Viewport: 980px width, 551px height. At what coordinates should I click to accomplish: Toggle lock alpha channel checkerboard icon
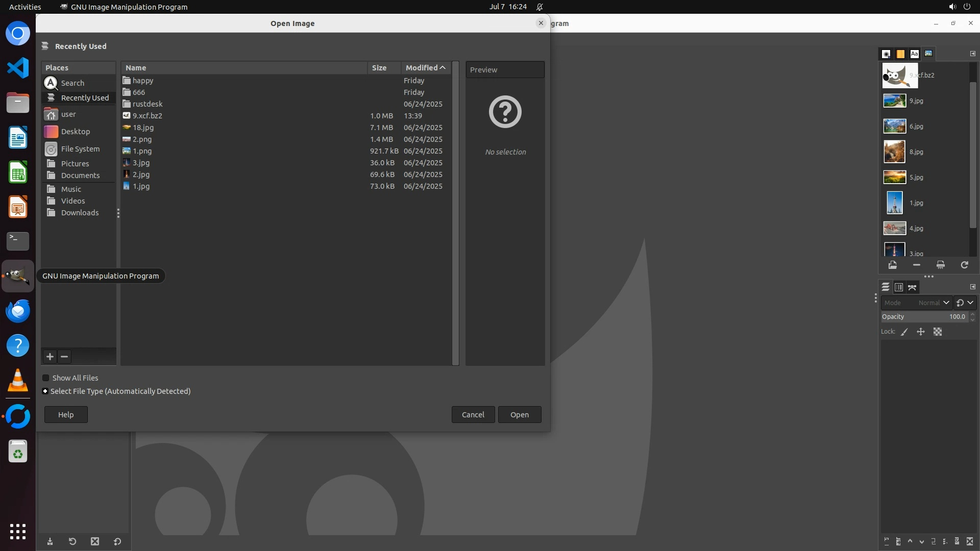tap(938, 332)
